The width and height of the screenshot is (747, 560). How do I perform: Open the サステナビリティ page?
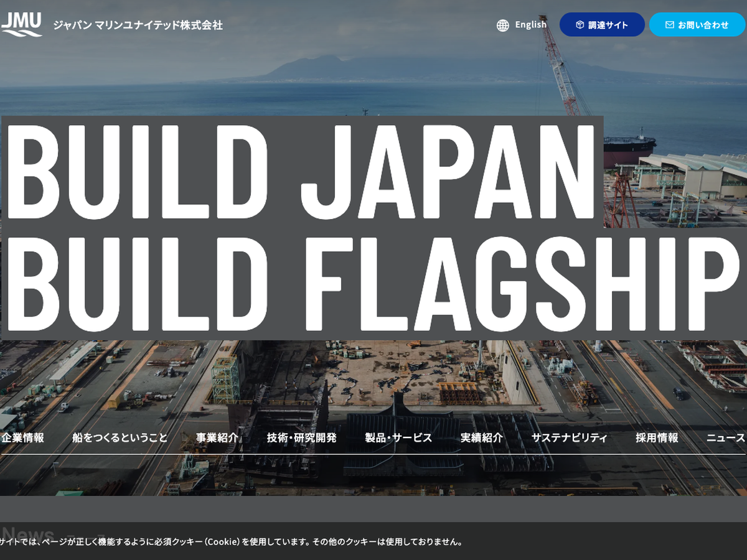coord(569,437)
